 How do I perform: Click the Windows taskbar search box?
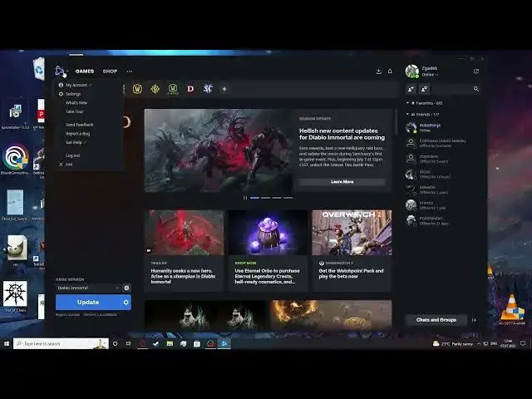coord(61,343)
